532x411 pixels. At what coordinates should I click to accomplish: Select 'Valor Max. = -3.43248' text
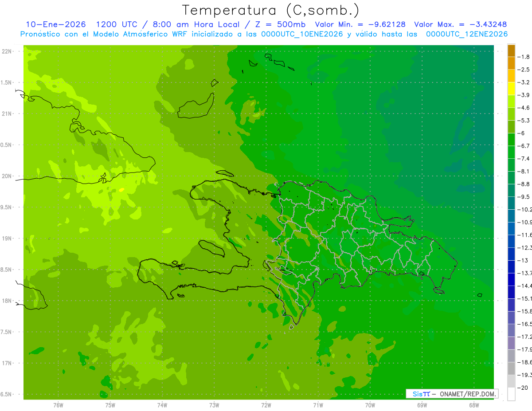click(x=460, y=24)
